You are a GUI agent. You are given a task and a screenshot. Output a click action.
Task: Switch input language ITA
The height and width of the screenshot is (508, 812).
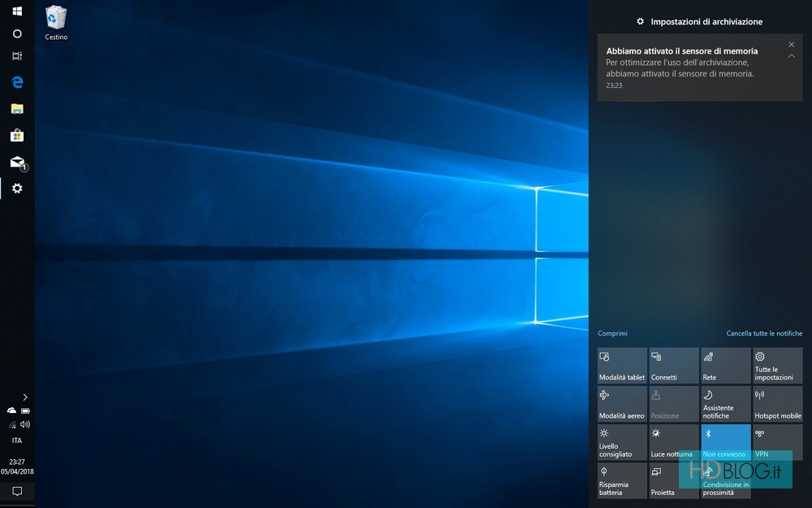[x=17, y=441]
